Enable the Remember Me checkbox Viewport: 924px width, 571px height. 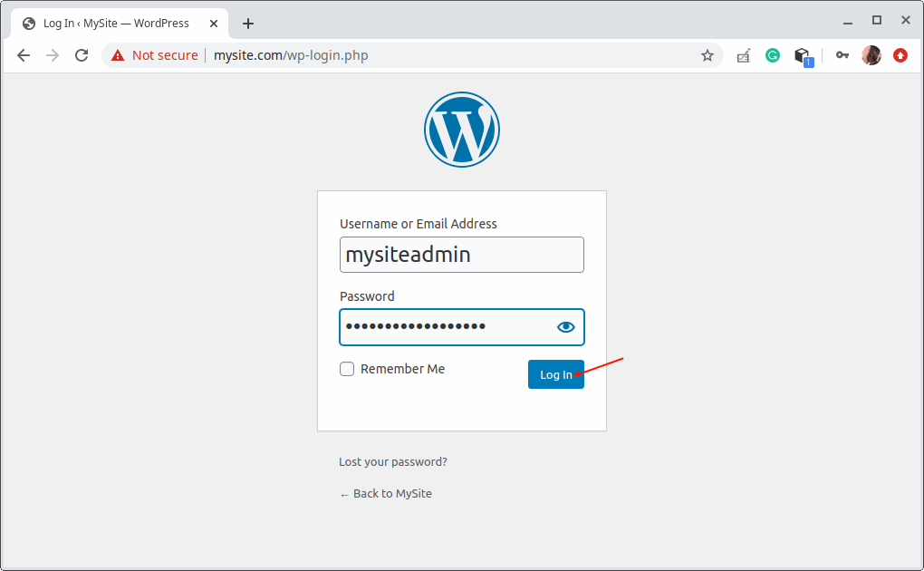coord(347,369)
